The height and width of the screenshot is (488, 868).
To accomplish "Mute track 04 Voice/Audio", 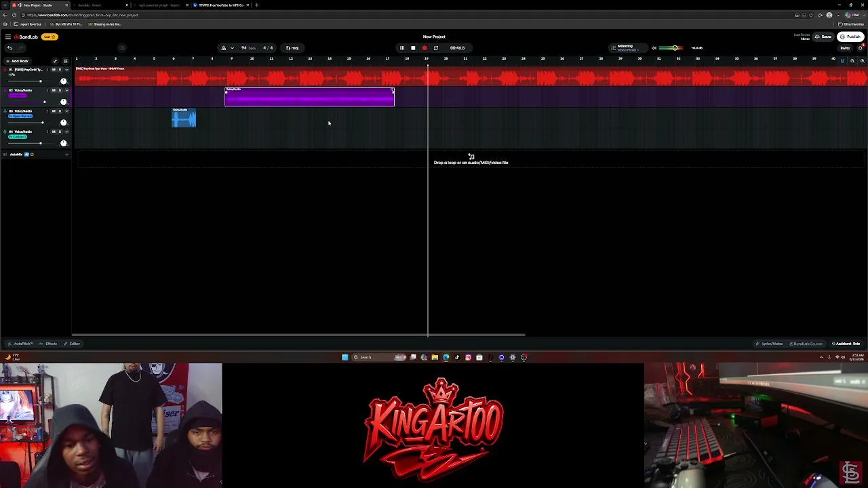I will click(54, 131).
